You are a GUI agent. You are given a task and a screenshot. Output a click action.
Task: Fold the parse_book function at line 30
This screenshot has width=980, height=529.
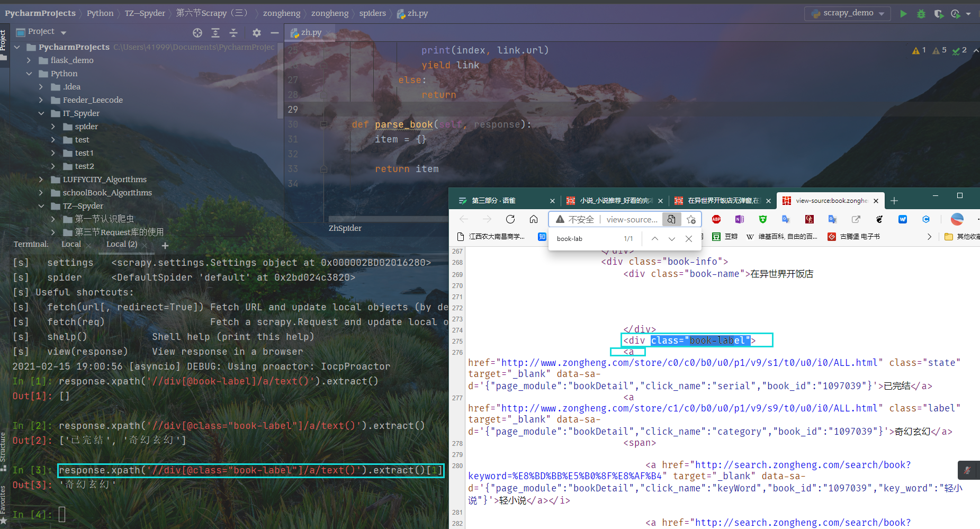tap(323, 124)
